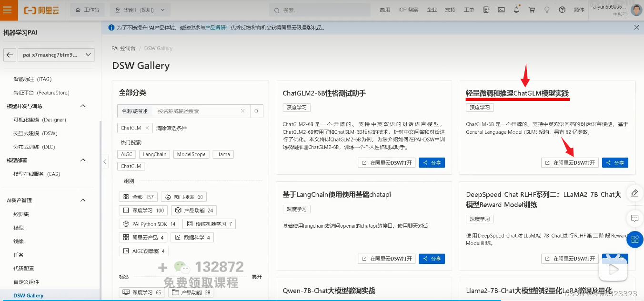The height and width of the screenshot is (301, 644).
Task: Remove the ChatGLM filter tag
Action: 147,128
